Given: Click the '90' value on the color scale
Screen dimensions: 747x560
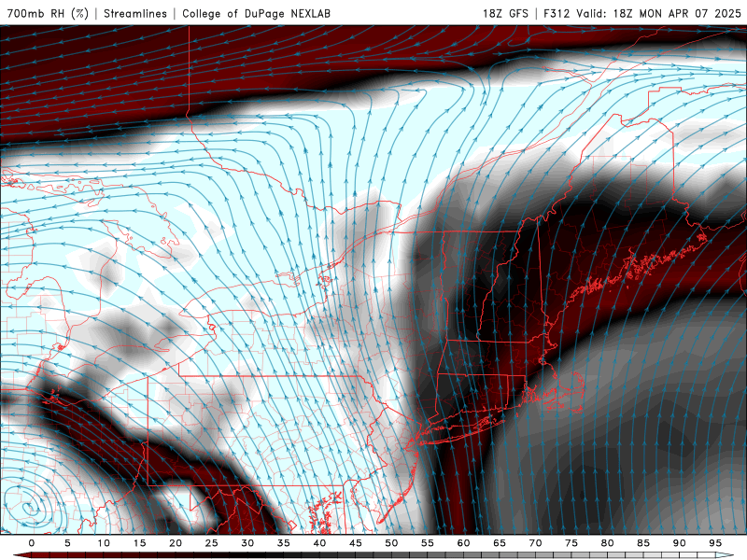Looking at the screenshot, I should coord(679,543).
